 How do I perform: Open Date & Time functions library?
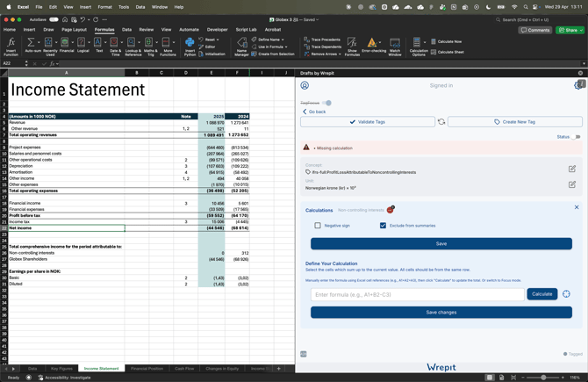pyautogui.click(x=115, y=47)
